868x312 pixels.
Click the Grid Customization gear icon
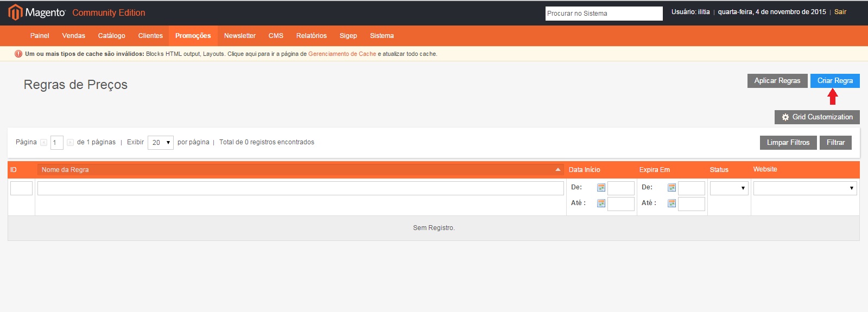[x=785, y=117]
